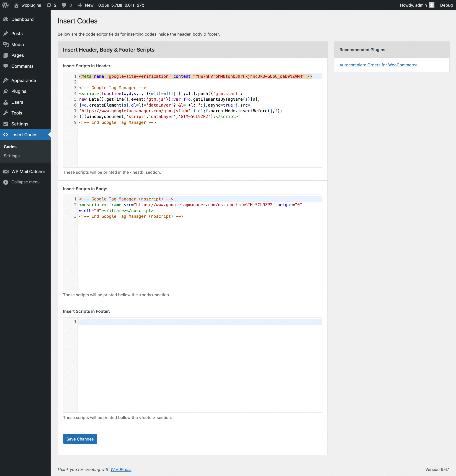Follow the WordPress footer link
456x476 pixels.
click(121, 469)
